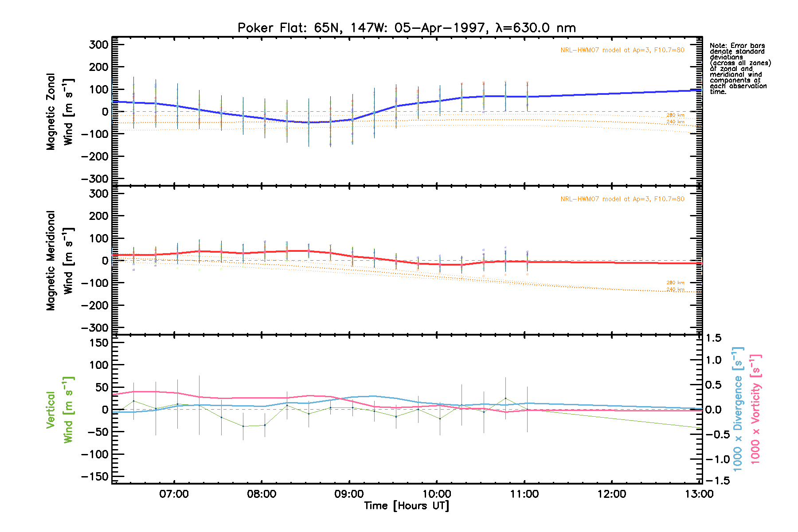The height and width of the screenshot is (532, 798).
Task: Select the 'Magnetic Meridional Wind' axis label
Action: click(x=59, y=261)
